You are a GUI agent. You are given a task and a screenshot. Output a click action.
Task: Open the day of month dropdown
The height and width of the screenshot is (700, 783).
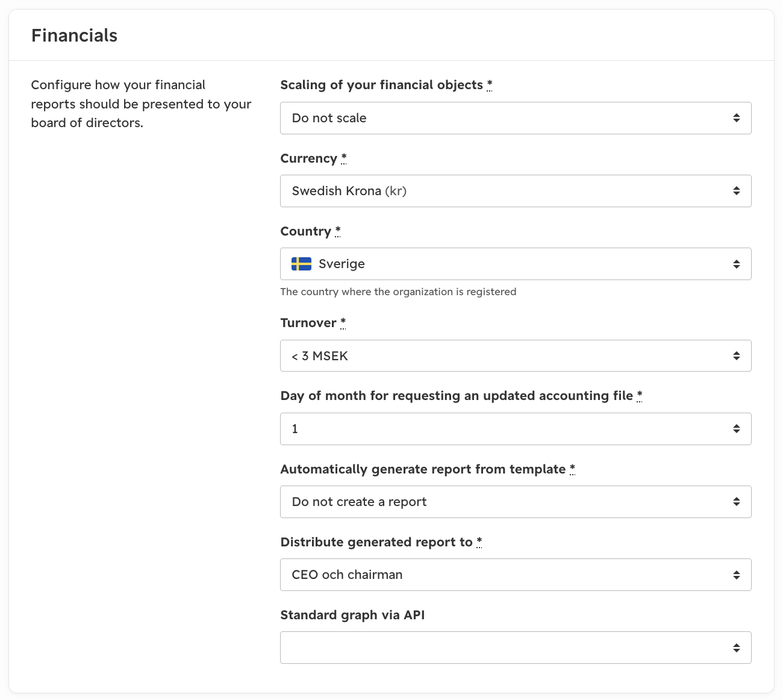(516, 429)
